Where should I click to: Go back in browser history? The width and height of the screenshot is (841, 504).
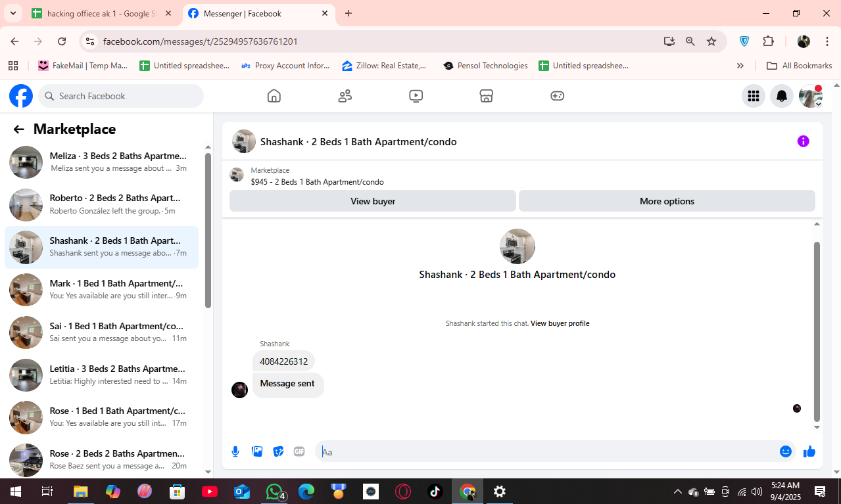coord(14,41)
